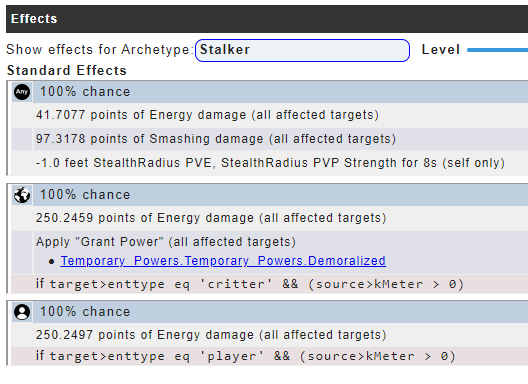Click the Level label beside slider

[x=440, y=50]
